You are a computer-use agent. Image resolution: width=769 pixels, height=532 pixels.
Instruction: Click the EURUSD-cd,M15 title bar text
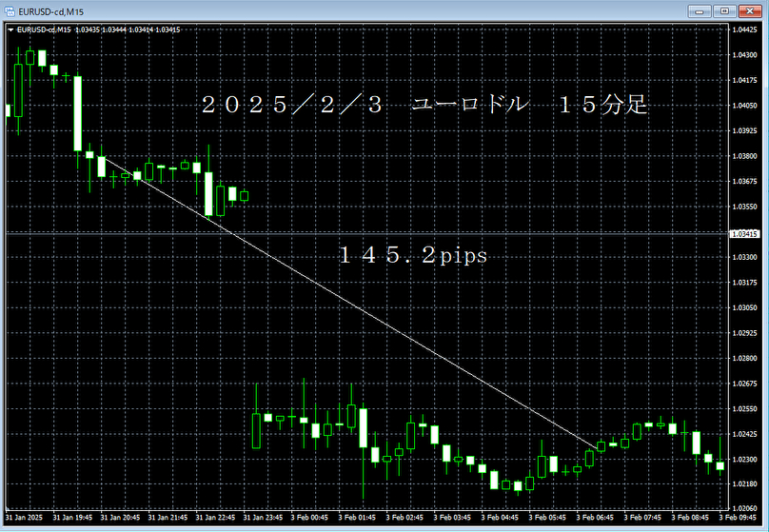point(49,10)
